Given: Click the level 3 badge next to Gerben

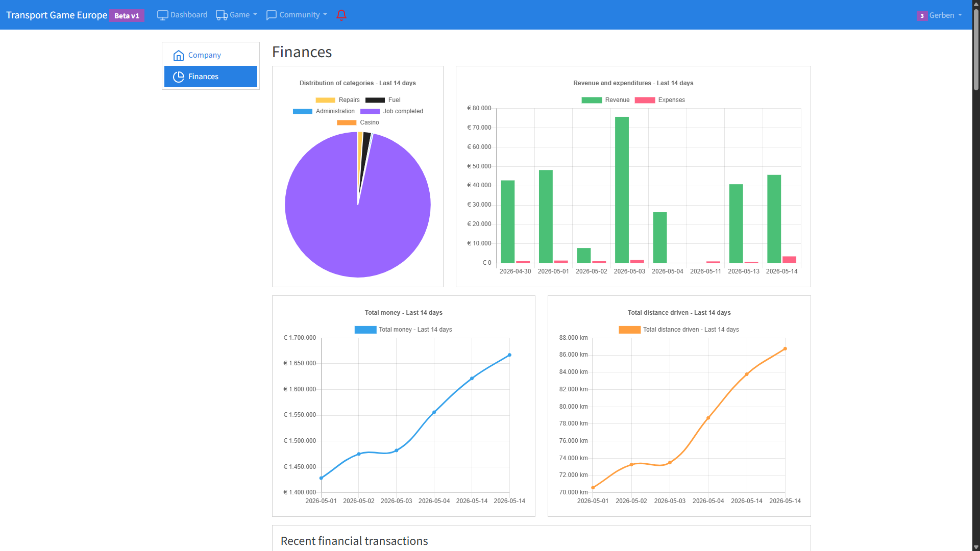Looking at the screenshot, I should [922, 15].
